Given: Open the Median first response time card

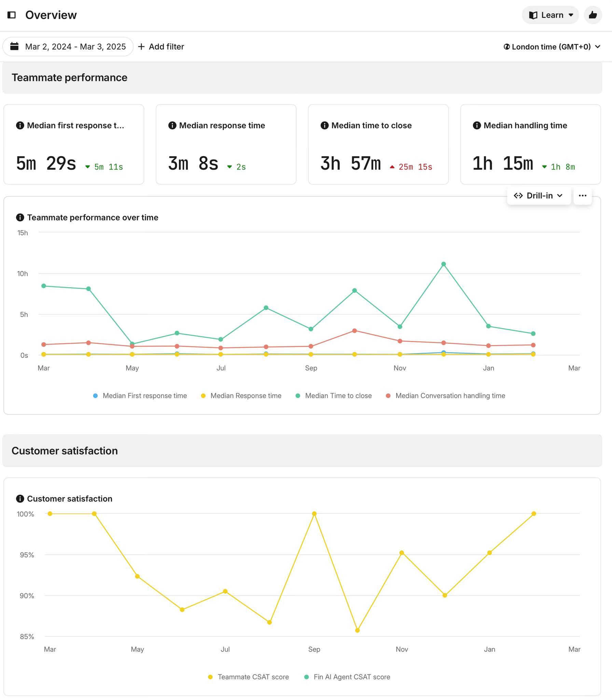Looking at the screenshot, I should (x=74, y=144).
